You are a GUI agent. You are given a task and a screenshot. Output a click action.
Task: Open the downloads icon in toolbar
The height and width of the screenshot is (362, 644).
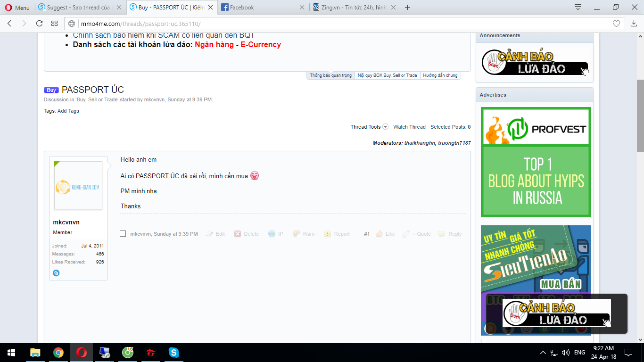pos(634,24)
